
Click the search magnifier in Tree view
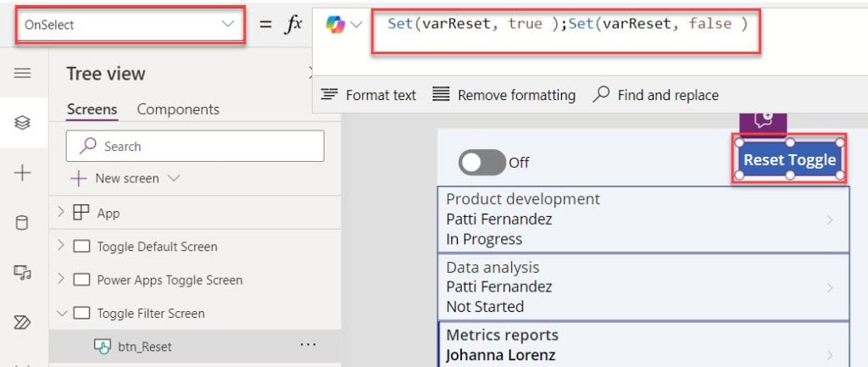(x=87, y=146)
